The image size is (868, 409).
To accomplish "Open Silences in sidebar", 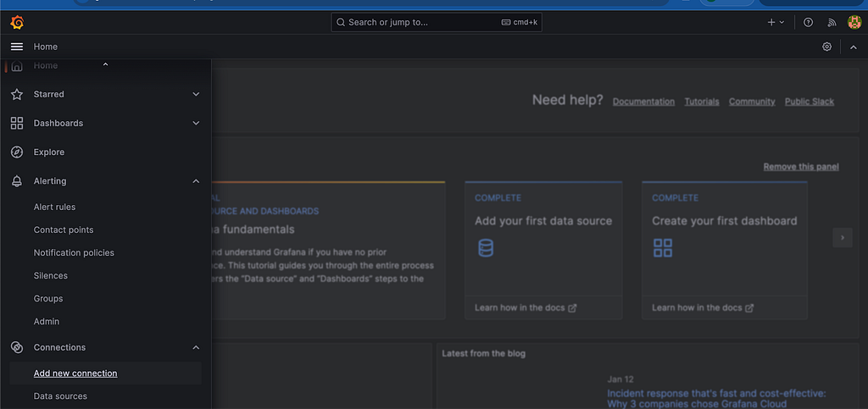I will pyautogui.click(x=50, y=276).
